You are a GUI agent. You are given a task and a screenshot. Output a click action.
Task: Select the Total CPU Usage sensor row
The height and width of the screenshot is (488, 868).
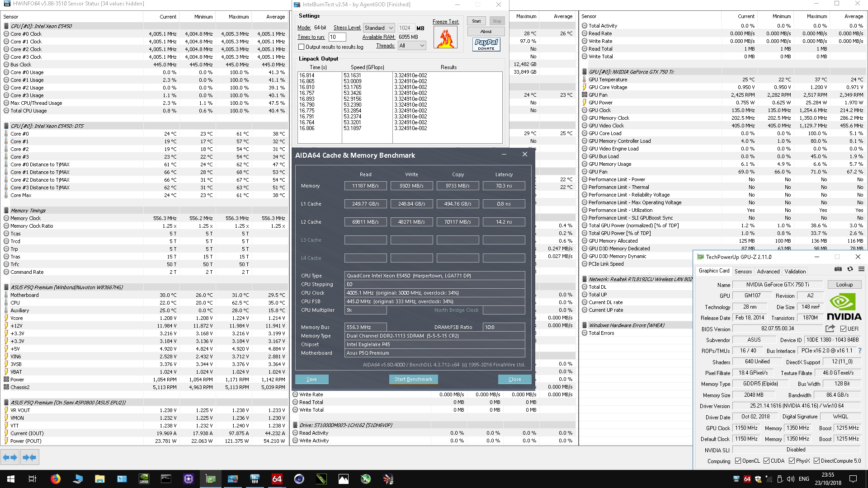pos(145,111)
